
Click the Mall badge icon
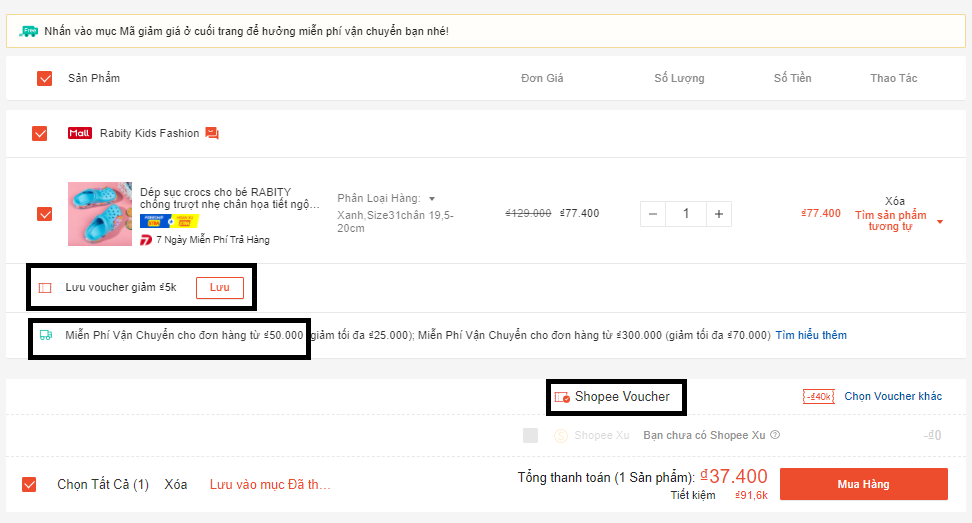click(x=80, y=133)
